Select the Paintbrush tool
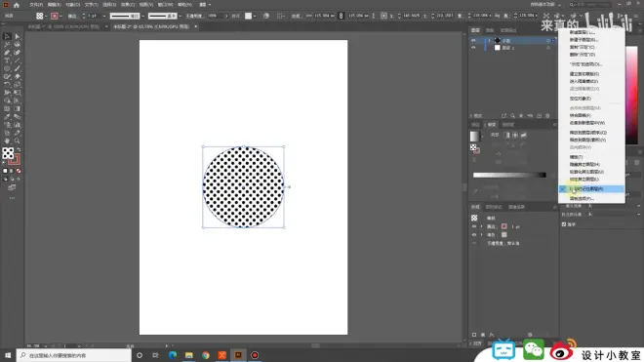 tap(17, 68)
